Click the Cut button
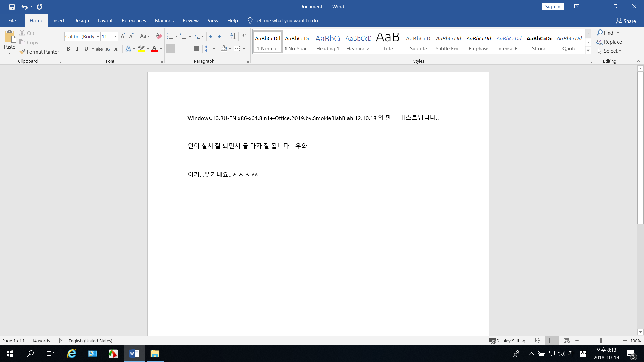This screenshot has width=644, height=362. 27,33
